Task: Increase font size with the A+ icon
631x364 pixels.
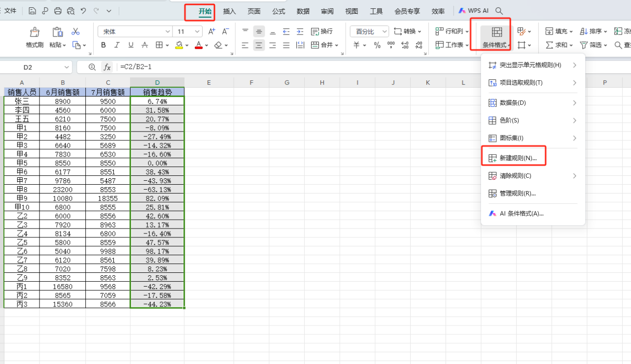Action: coord(211,32)
